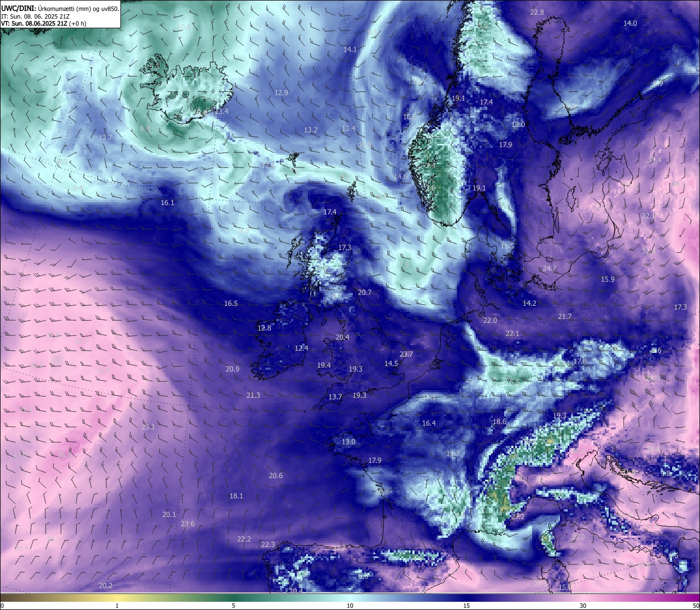700x610 pixels.
Task: Click the 13.0 value over Brittany
Action: [x=348, y=441]
